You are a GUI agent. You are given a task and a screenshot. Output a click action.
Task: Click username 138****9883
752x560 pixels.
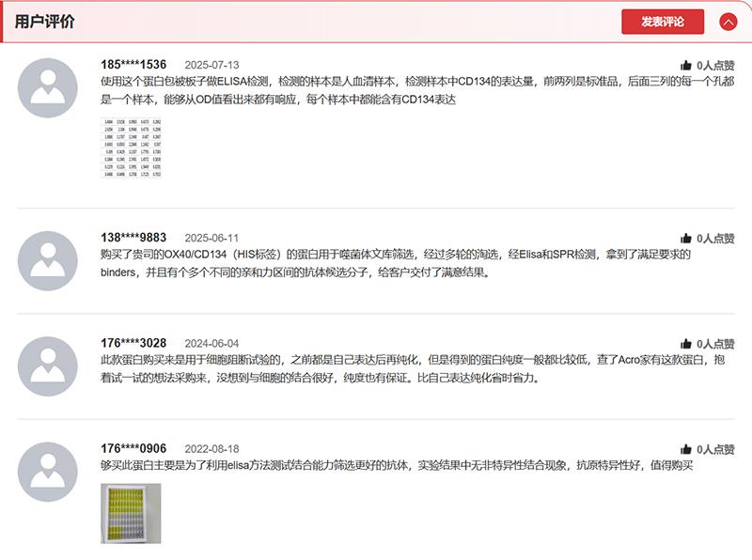133,238
